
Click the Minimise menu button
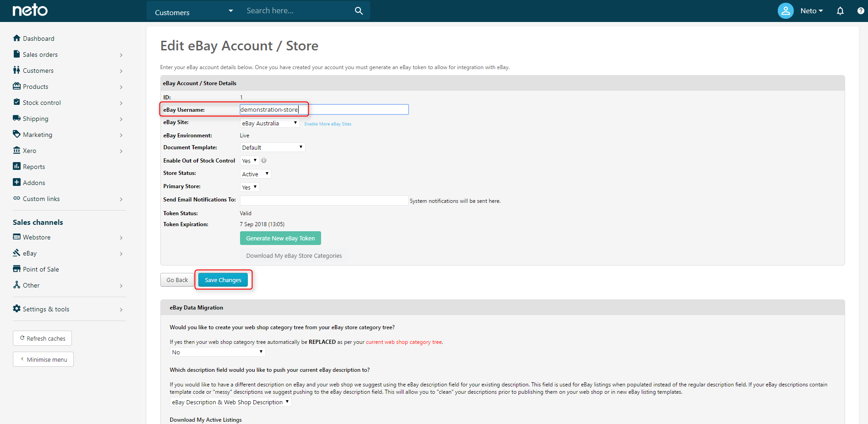click(43, 359)
